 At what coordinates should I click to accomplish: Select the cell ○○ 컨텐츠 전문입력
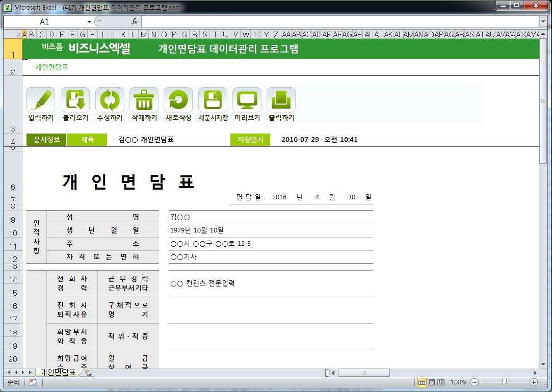(x=270, y=283)
